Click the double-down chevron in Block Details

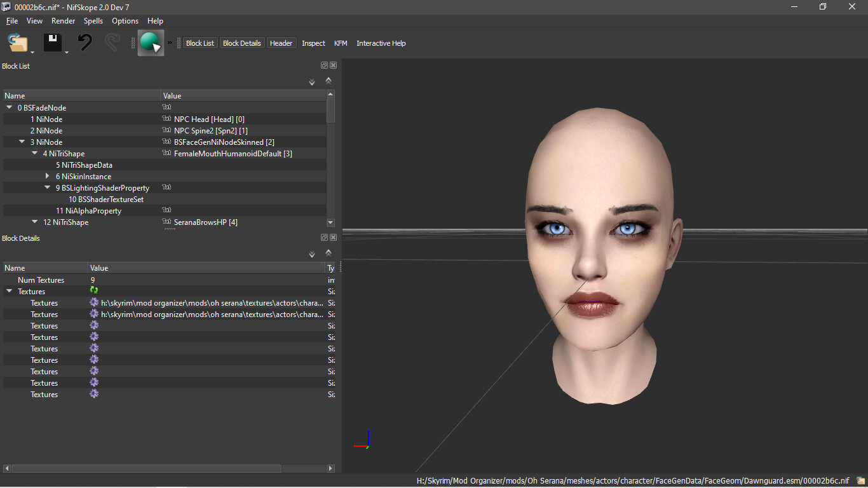312,254
